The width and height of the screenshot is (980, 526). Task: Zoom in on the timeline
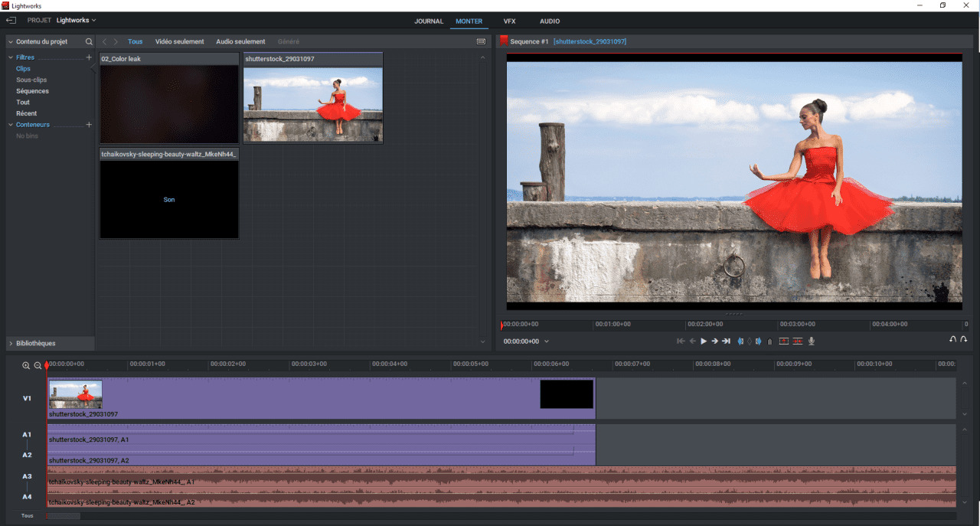tap(26, 366)
